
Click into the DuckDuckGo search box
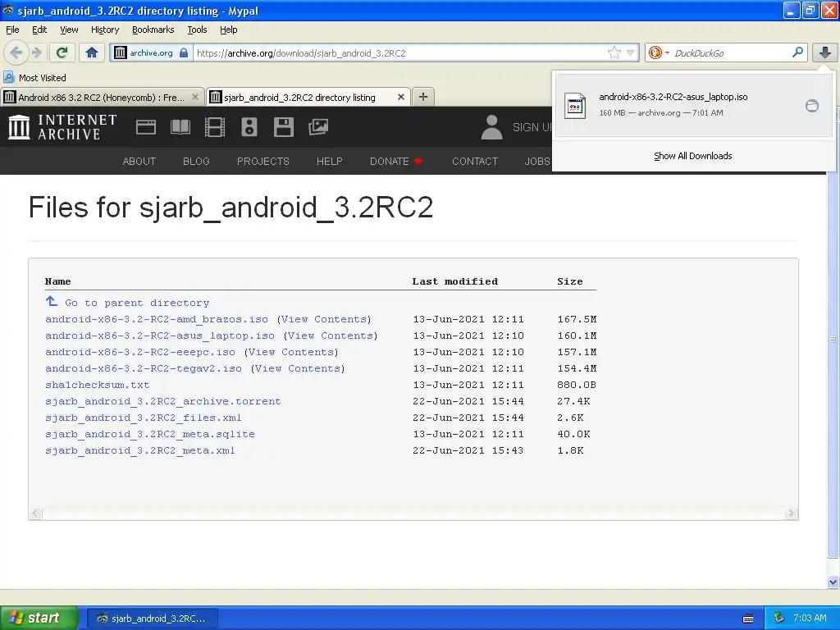pyautogui.click(x=730, y=53)
